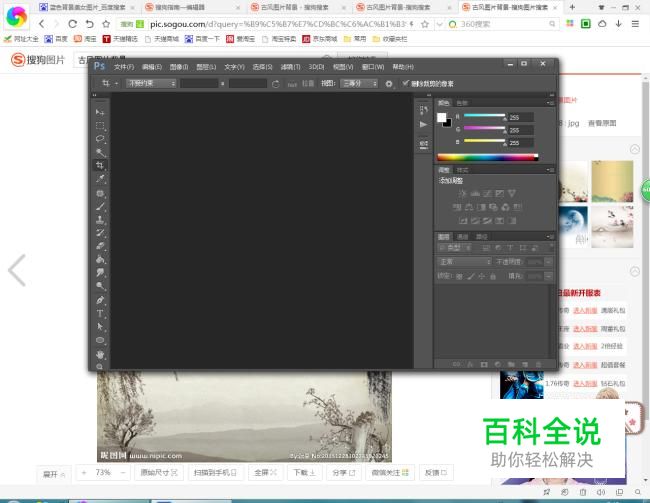Click the previous image arrow on left
The height and width of the screenshot is (503, 650).
pyautogui.click(x=17, y=270)
